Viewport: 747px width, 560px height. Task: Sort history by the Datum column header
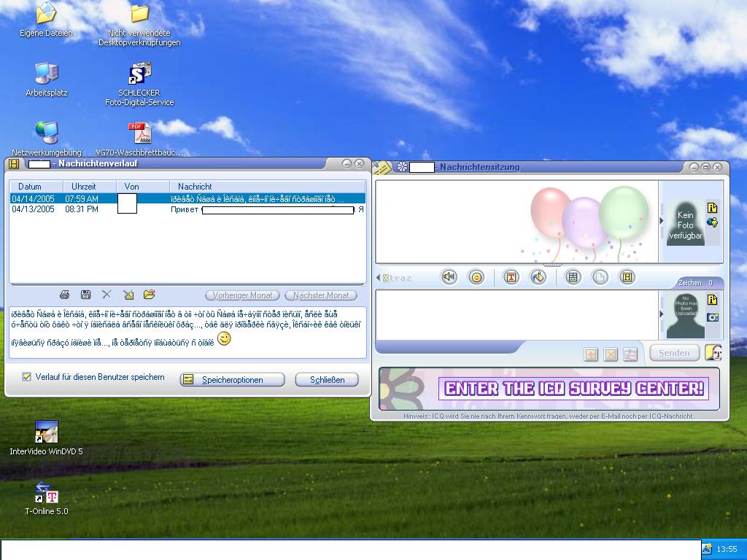[x=30, y=187]
